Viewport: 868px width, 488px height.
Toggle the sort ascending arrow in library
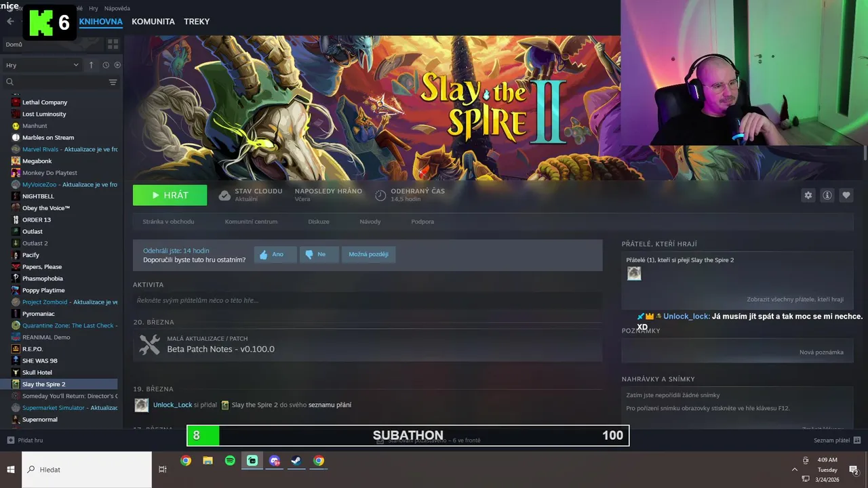pos(91,65)
